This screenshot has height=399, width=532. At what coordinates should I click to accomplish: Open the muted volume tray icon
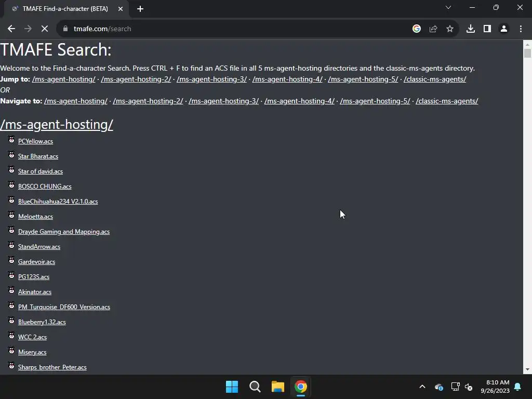[x=469, y=387]
